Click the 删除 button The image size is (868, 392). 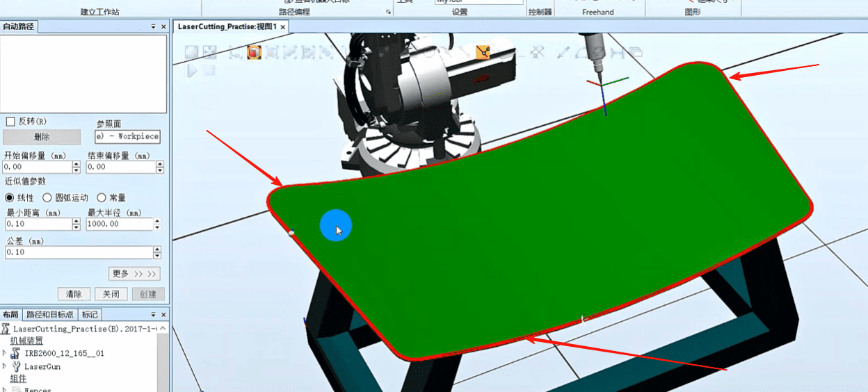41,137
